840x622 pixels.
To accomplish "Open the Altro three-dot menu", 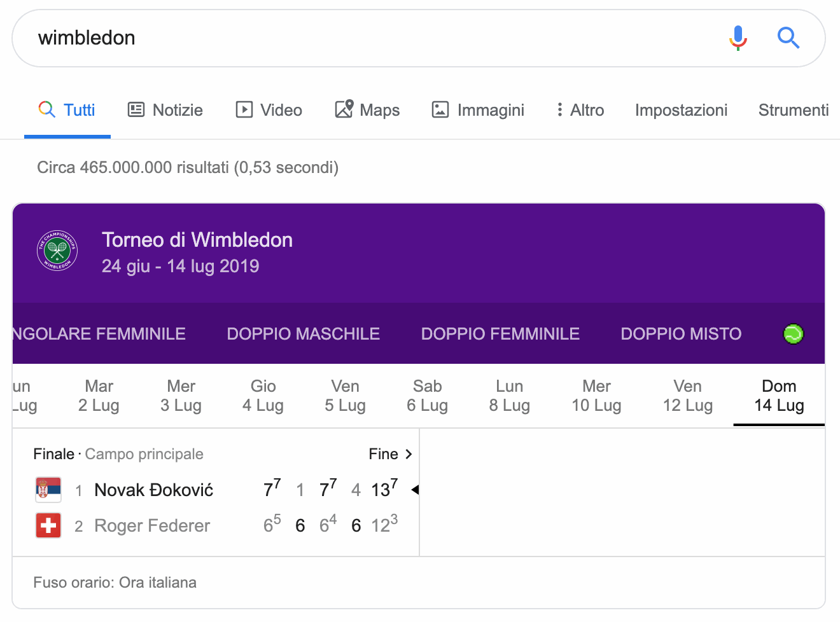I will click(580, 110).
